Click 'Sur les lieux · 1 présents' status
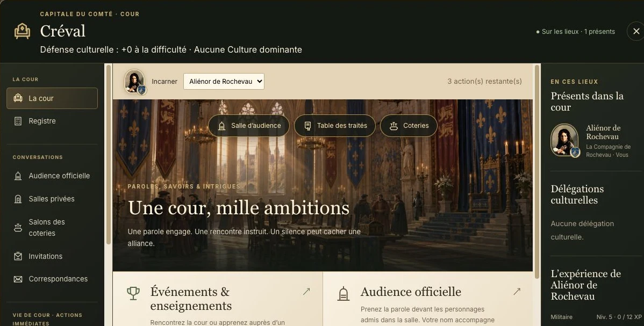The width and height of the screenshot is (644, 326). [576, 32]
